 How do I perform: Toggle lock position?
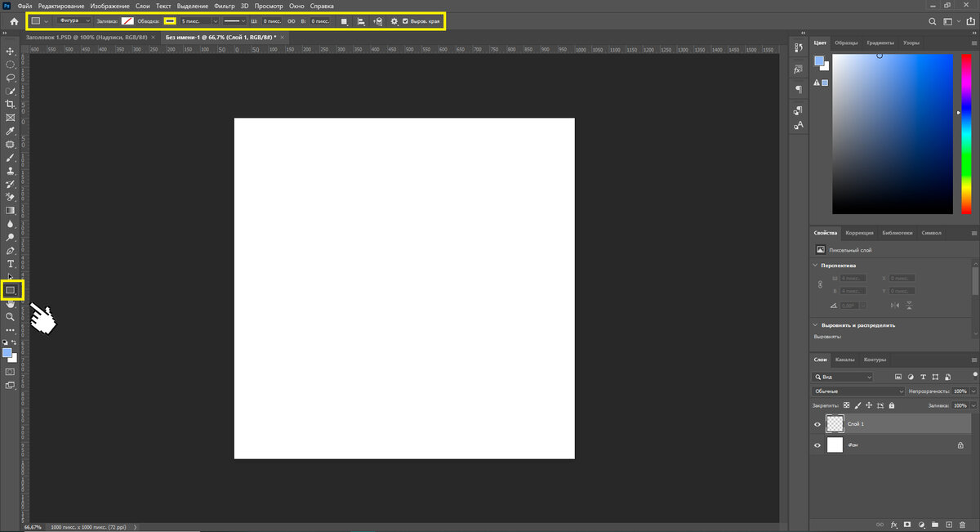869,405
